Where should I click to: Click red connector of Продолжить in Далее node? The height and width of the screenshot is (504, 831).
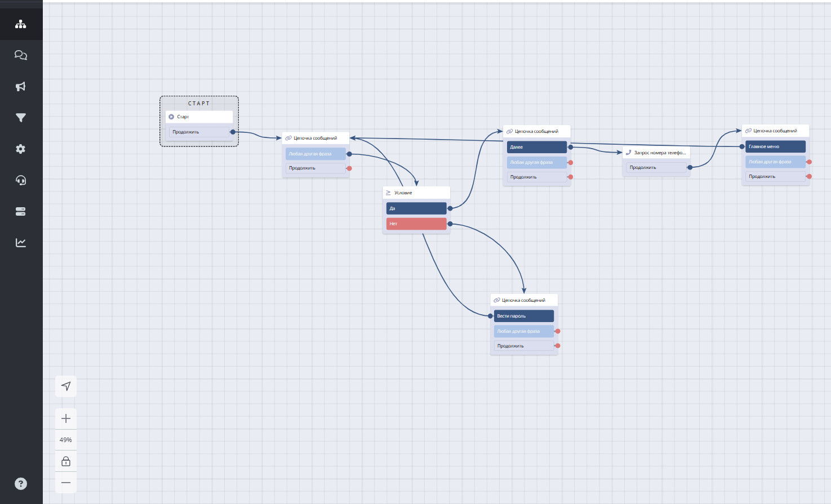[x=570, y=177]
